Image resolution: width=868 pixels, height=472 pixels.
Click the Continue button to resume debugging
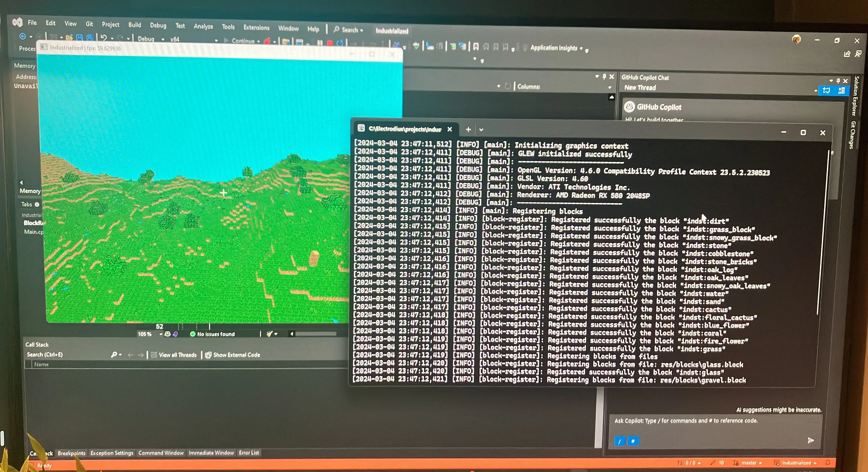(x=243, y=41)
